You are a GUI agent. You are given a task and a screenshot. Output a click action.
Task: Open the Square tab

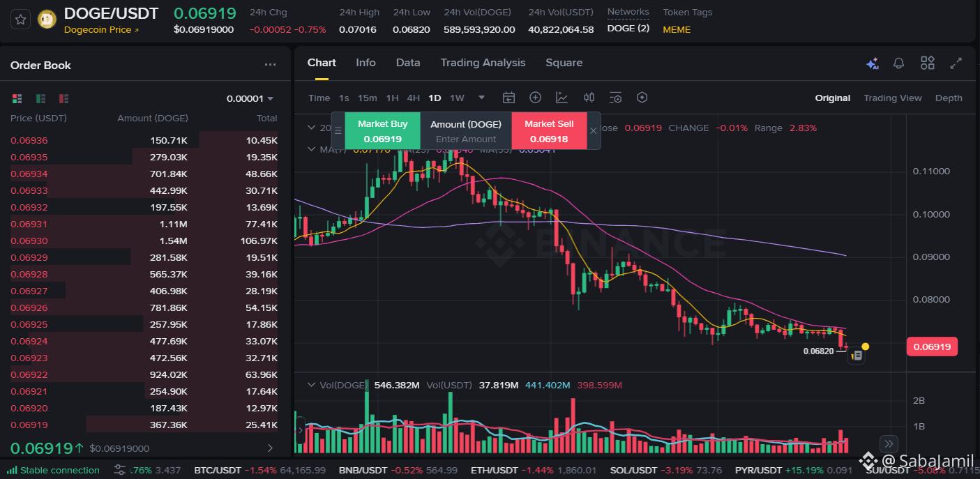tap(564, 63)
